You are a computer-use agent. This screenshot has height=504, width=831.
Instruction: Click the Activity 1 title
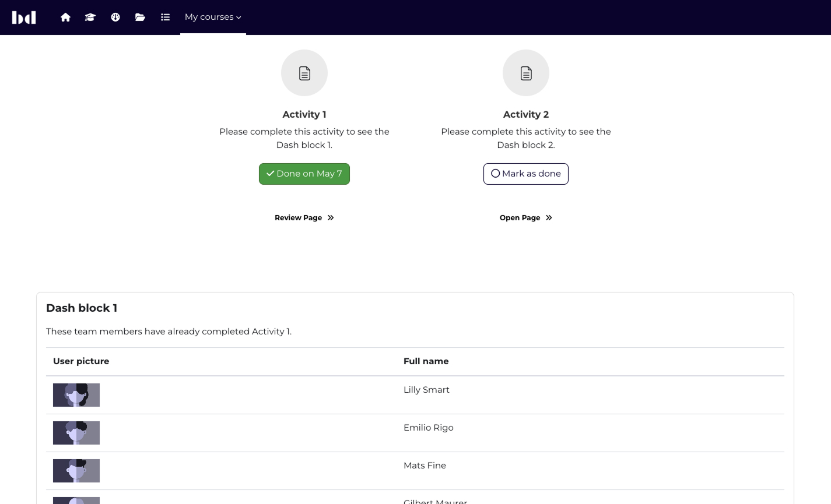[304, 114]
